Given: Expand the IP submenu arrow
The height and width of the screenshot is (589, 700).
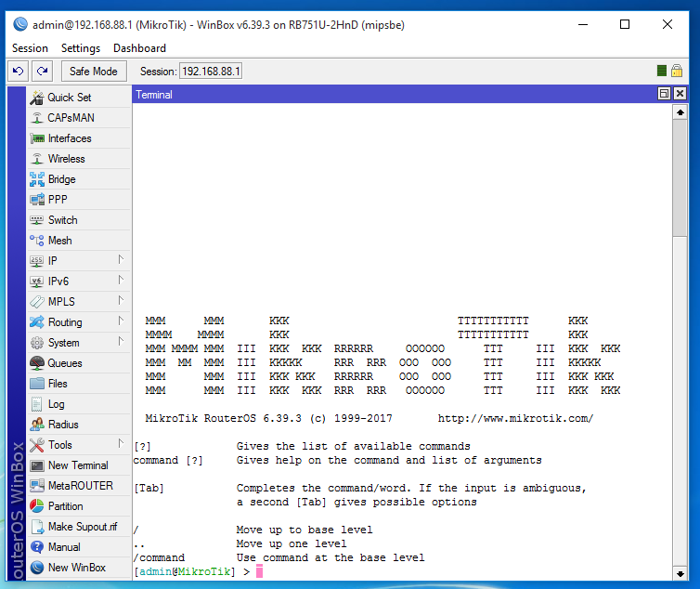Looking at the screenshot, I should click(x=121, y=259).
